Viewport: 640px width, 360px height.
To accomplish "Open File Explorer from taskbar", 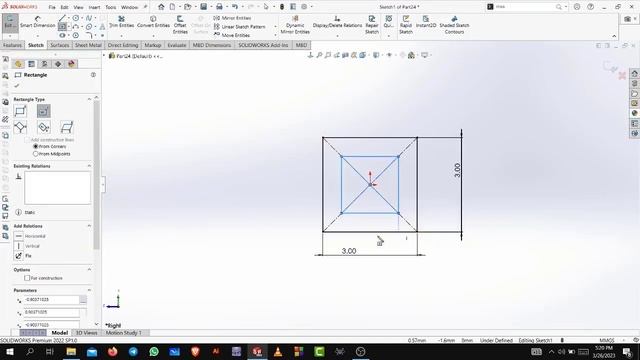I will pos(71,351).
